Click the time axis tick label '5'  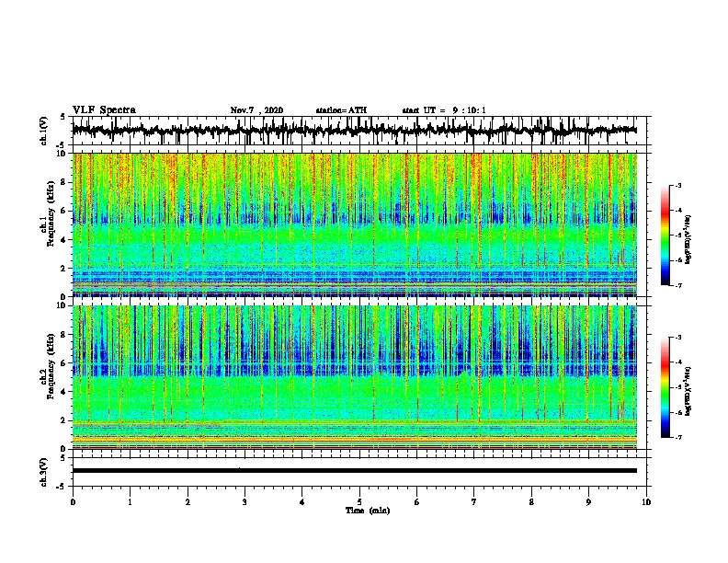pyautogui.click(x=359, y=502)
